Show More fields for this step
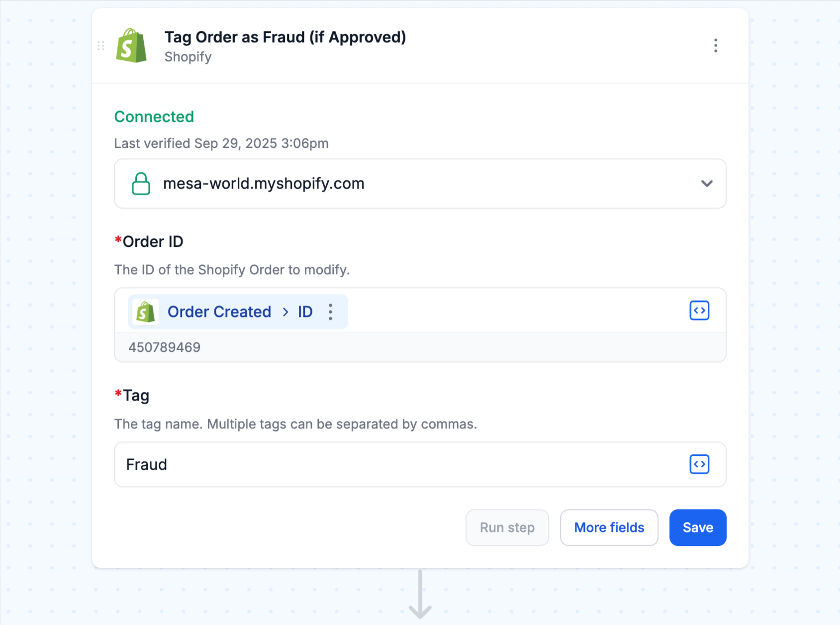This screenshot has width=840, height=625. pos(609,527)
